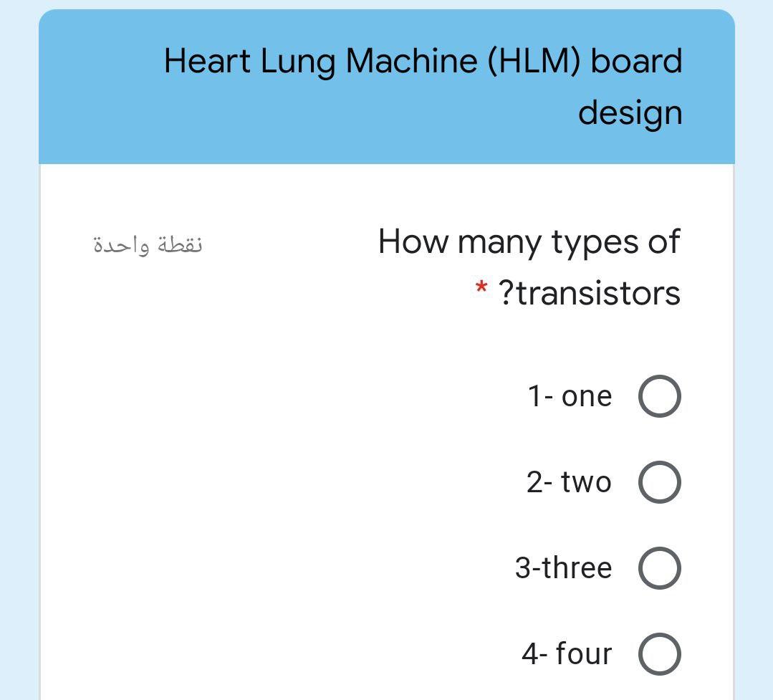Screen dimensions: 773x700
Task: Click the "نقطة واحدة" points label
Action: [148, 244]
